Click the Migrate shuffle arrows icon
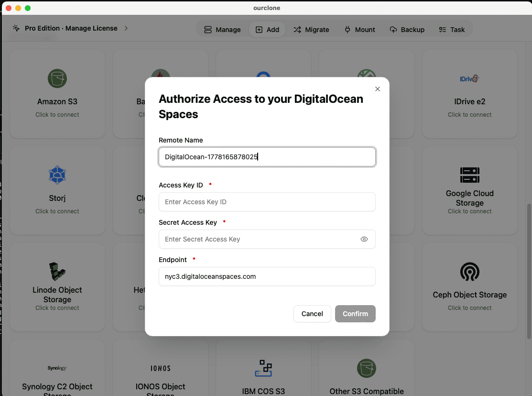The image size is (532, 396). pos(297,30)
